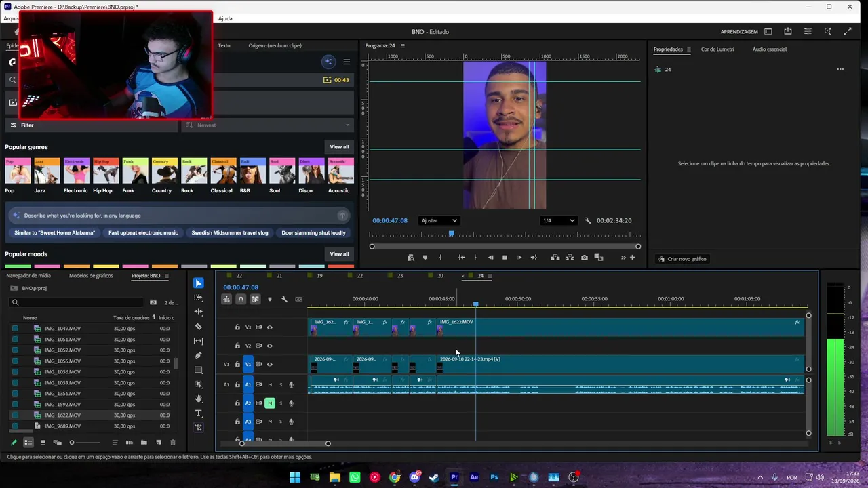Toggle mute on audio track A2
The image size is (868, 488).
pyautogui.click(x=270, y=403)
